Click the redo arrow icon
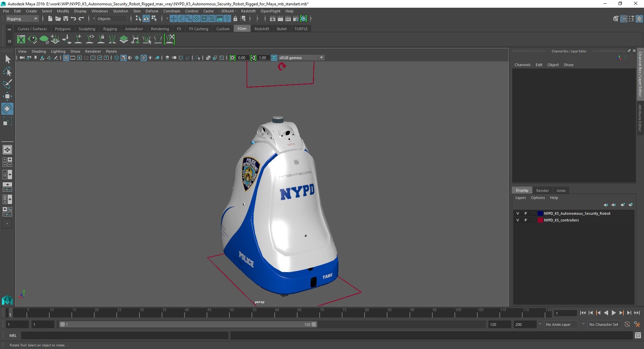The width and height of the screenshot is (644, 349). click(x=81, y=19)
